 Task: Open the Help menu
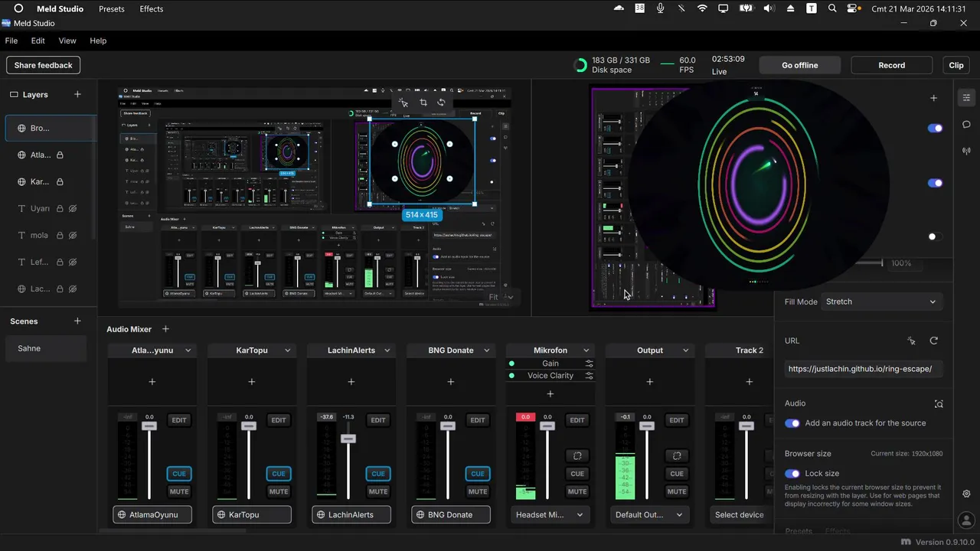tap(98, 41)
